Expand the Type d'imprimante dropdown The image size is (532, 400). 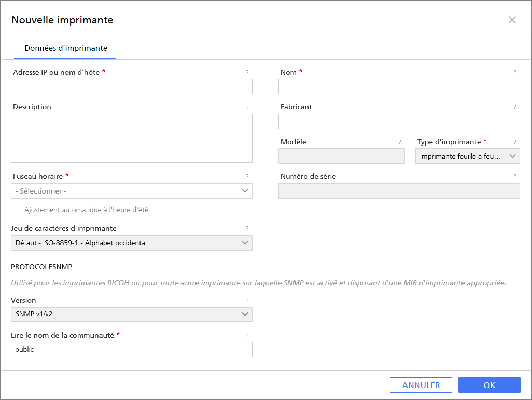[x=468, y=156]
